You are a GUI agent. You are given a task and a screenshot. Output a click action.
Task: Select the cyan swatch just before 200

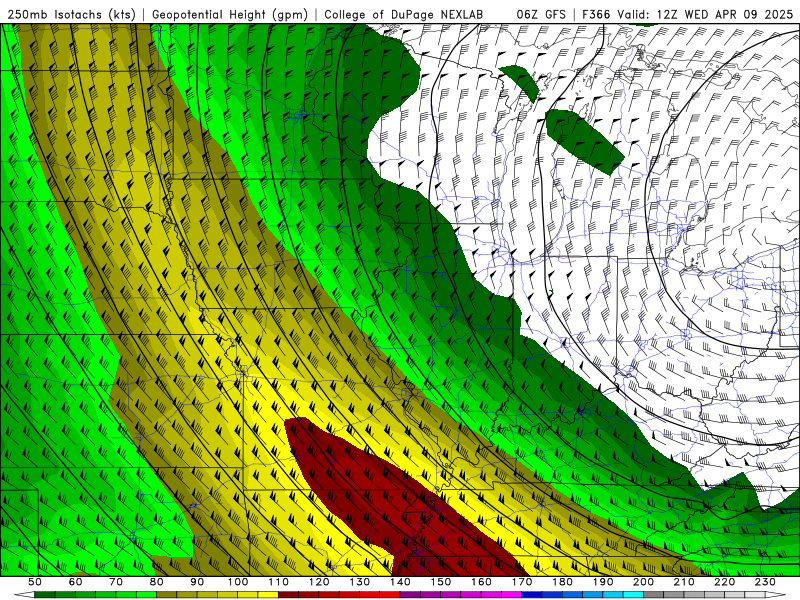click(x=633, y=594)
